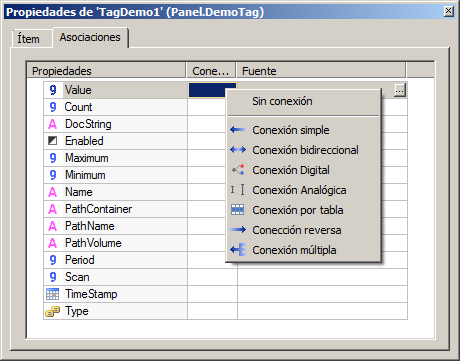Click the Fuente column header
This screenshot has width=460, height=361.
(x=321, y=71)
